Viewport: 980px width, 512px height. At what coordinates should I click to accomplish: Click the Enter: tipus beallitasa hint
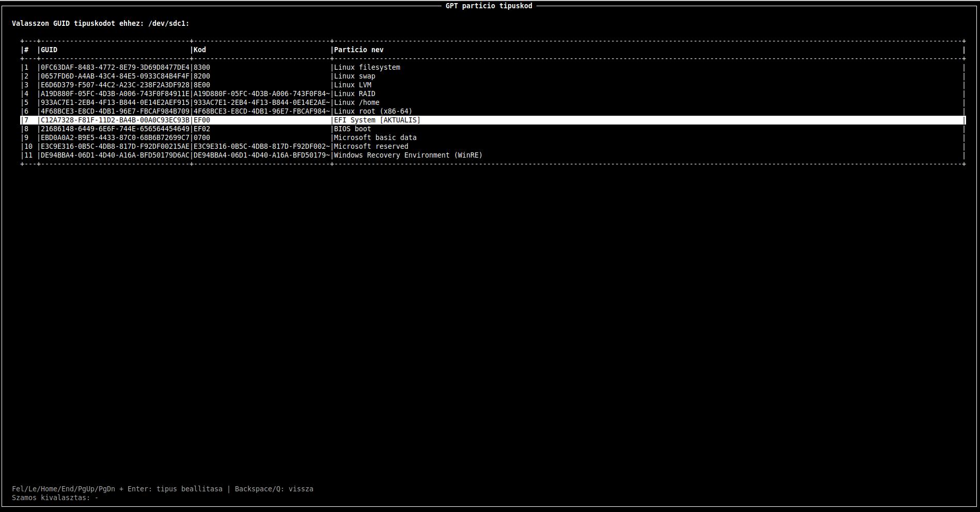(x=175, y=489)
